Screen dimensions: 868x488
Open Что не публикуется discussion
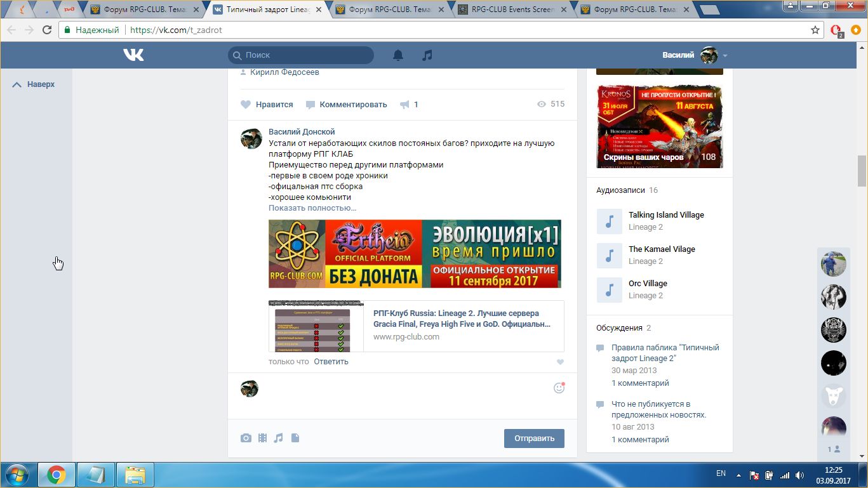[659, 409]
